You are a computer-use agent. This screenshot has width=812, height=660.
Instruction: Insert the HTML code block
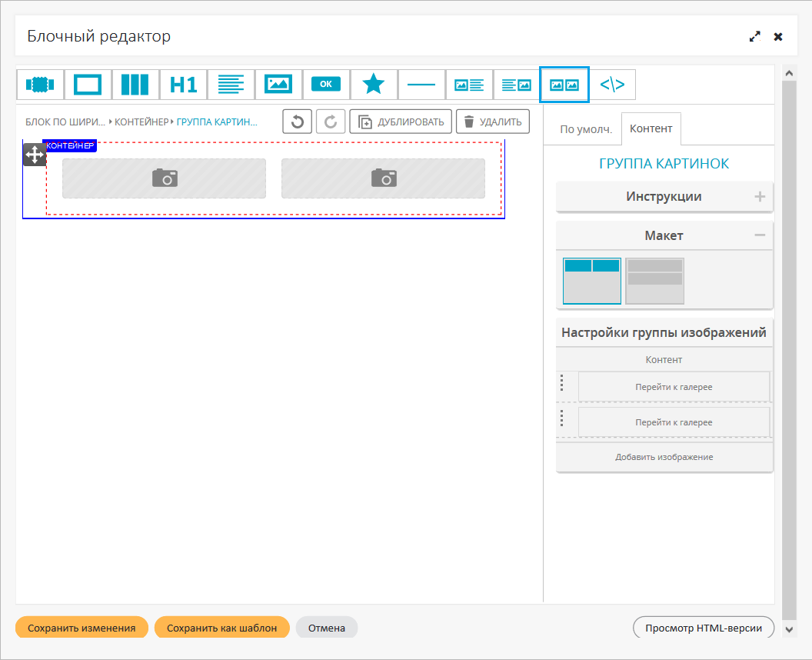[612, 85]
